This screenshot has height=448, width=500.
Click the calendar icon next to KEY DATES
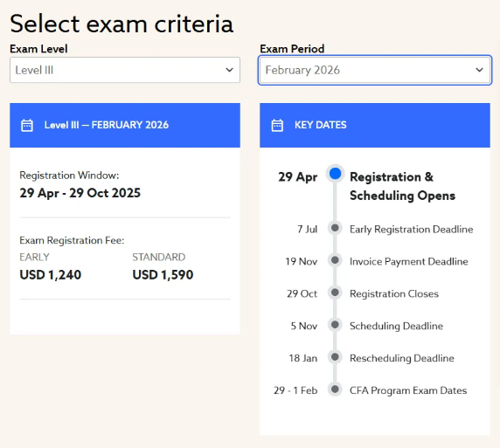pos(277,125)
